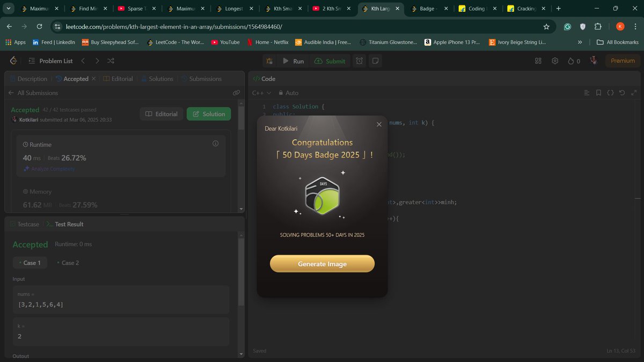Click the Chrome address bar URL

(x=173, y=27)
